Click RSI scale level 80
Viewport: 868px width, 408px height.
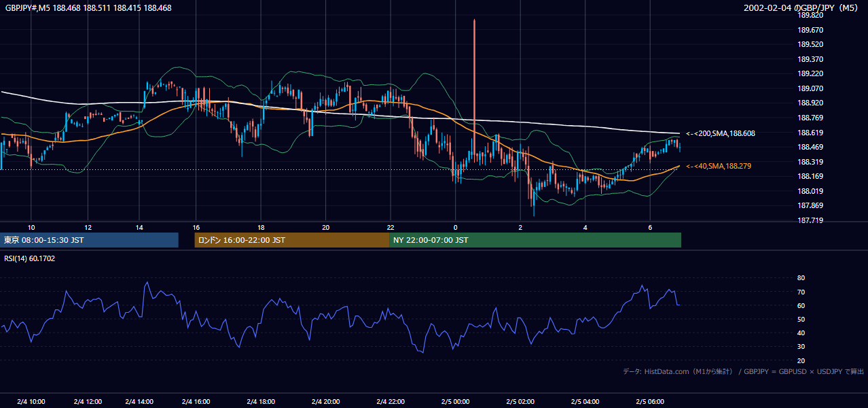(801, 278)
